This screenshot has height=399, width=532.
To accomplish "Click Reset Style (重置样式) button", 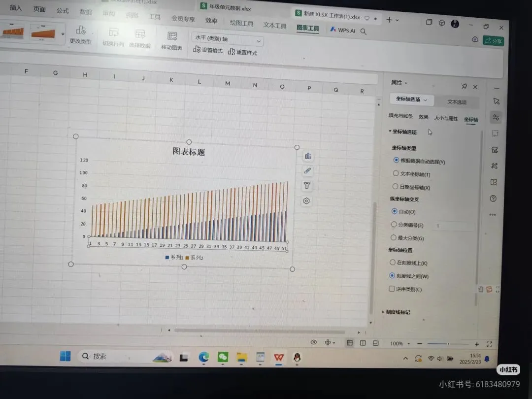I will (242, 52).
